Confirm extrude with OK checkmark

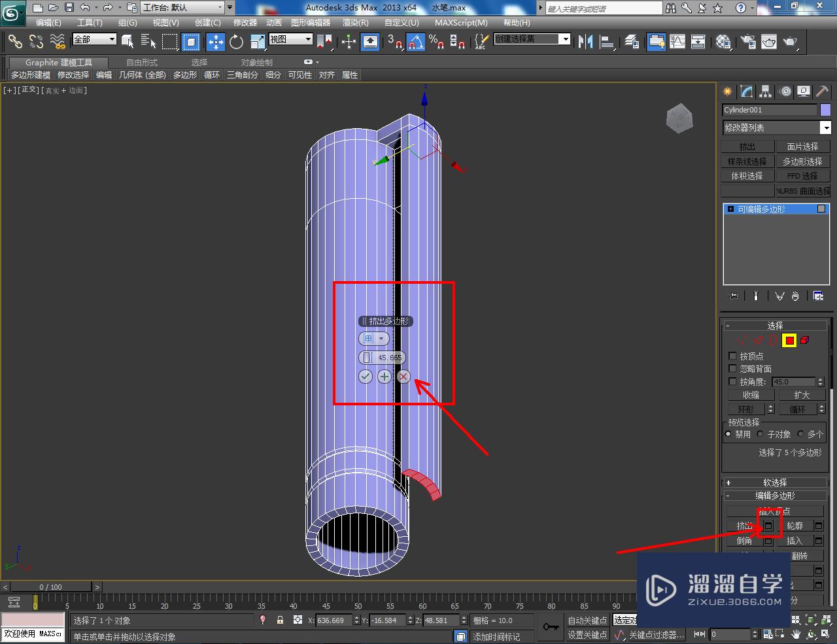point(366,377)
